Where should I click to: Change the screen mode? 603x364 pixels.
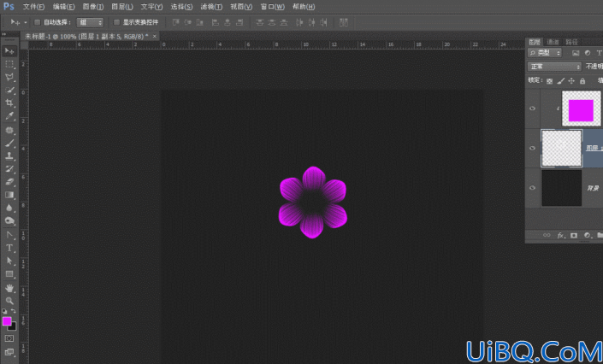9,352
